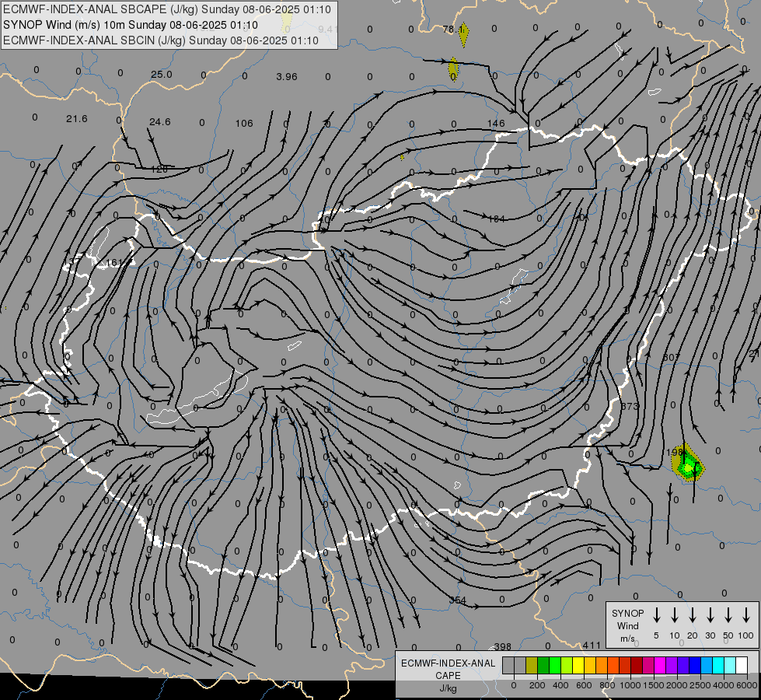
Task: Select the dark red CAPE legend swatch
Action: 637,665
